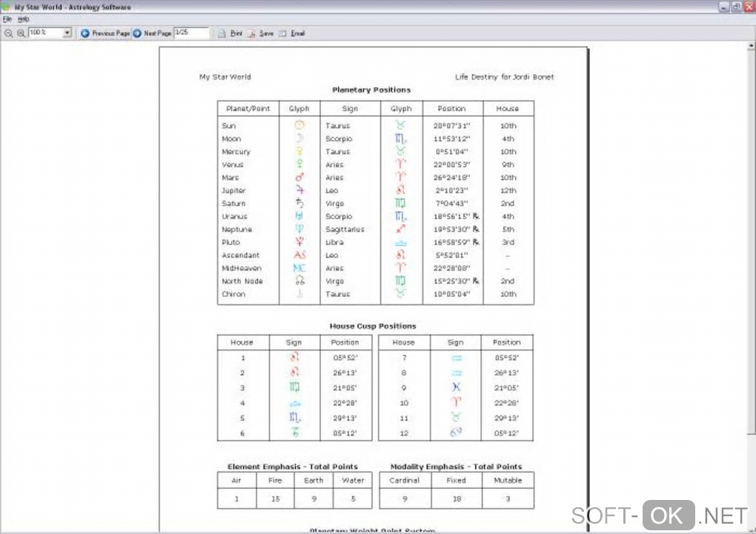Go to the Previous Page
Screen dimensions: 756x534
105,33
